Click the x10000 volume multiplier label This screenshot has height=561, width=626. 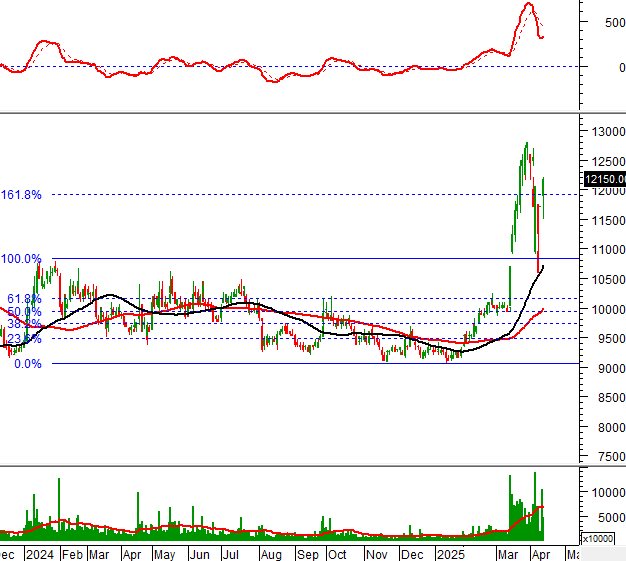(x=598, y=539)
